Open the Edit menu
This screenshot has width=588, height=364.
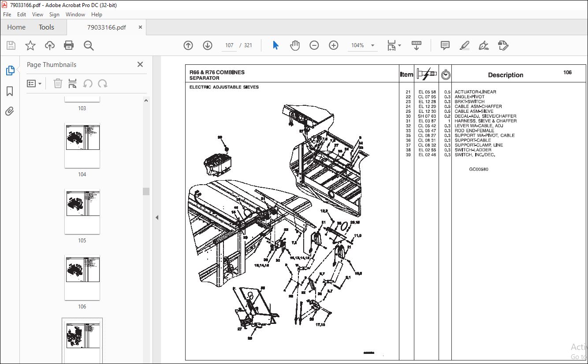(22, 15)
